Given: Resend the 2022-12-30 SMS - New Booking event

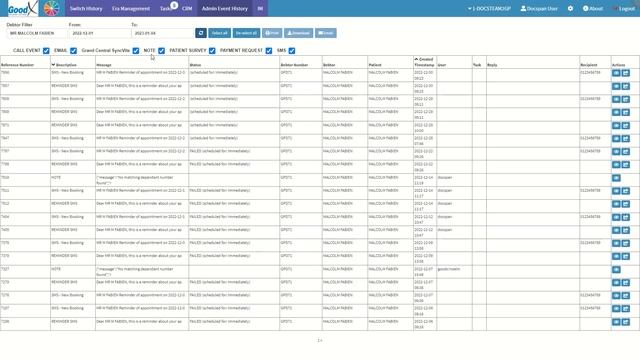Looking at the screenshot, I should (626, 73).
